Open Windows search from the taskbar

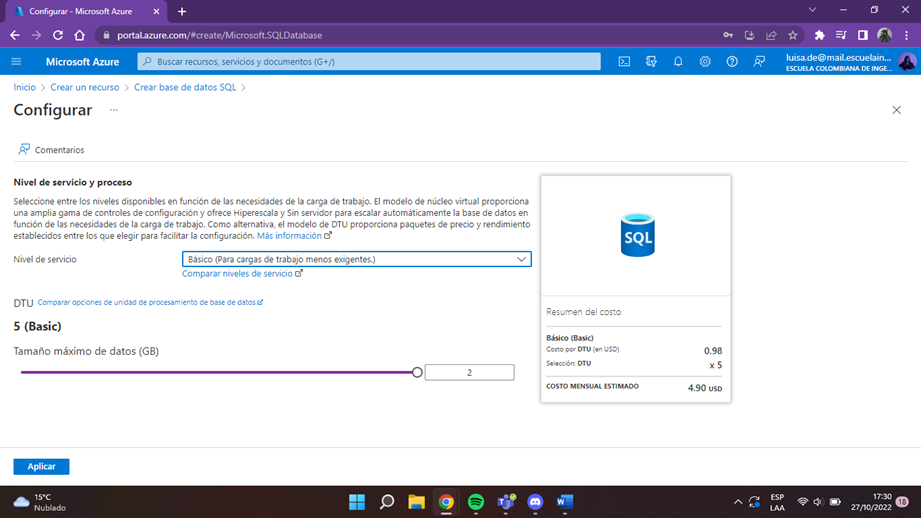click(386, 502)
